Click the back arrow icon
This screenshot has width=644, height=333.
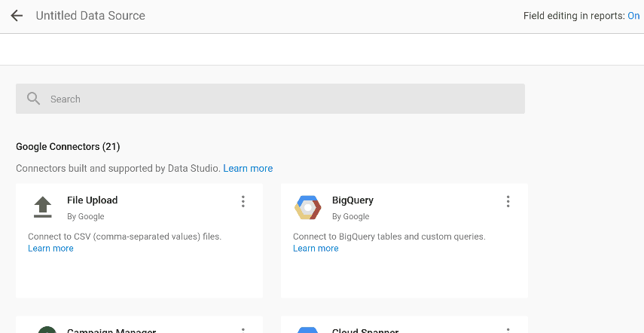[x=17, y=16]
